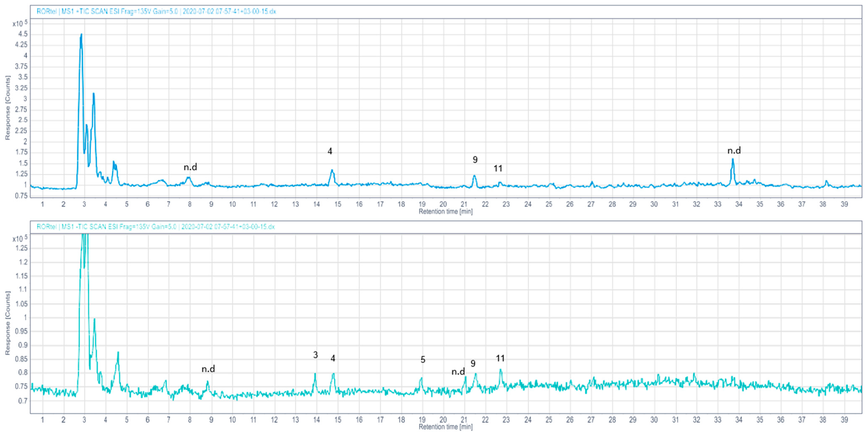Viewport: 868px width, 435px height.
Task: Click the top chart's Response [Counts] axis label
Action: click(8, 108)
